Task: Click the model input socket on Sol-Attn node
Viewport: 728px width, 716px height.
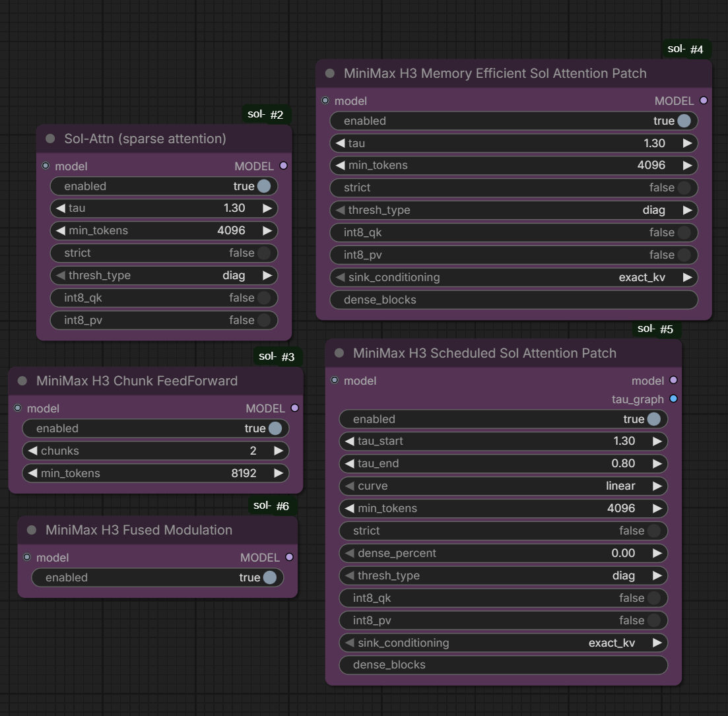Action: pyautogui.click(x=46, y=166)
